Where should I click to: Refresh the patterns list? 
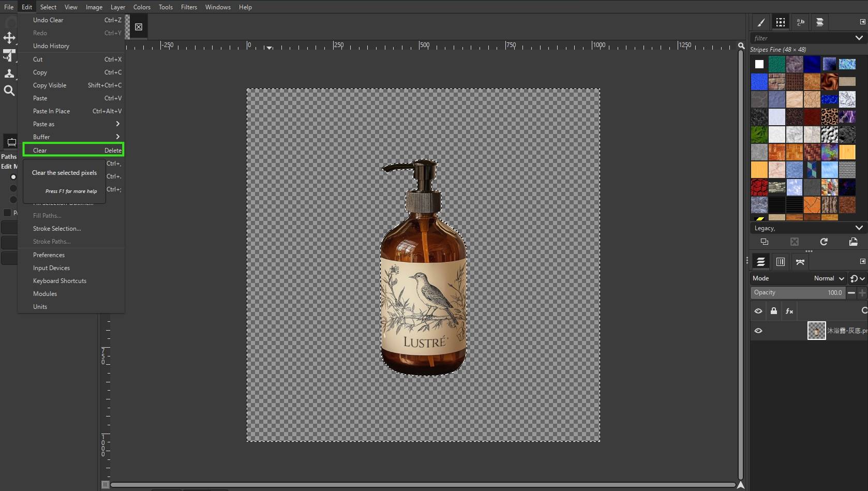click(824, 242)
